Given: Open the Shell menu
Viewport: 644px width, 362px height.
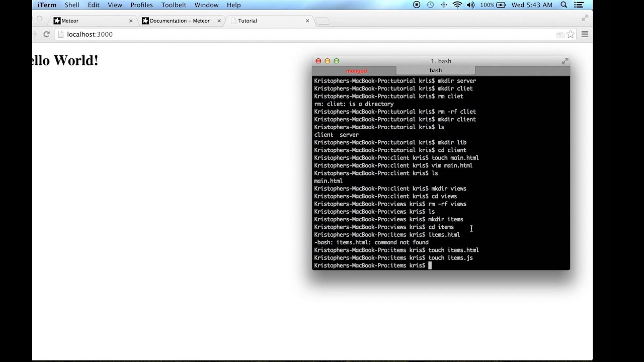Looking at the screenshot, I should 72,5.
